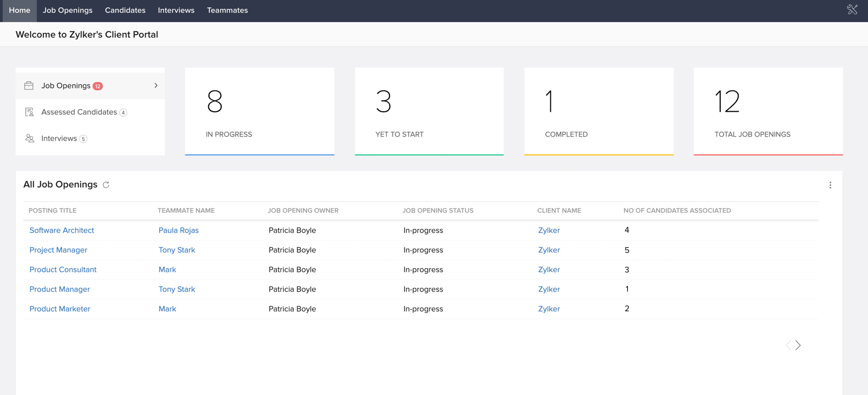The image size is (868, 395).
Task: Click the tools icon in top-right corner
Action: coord(852,10)
